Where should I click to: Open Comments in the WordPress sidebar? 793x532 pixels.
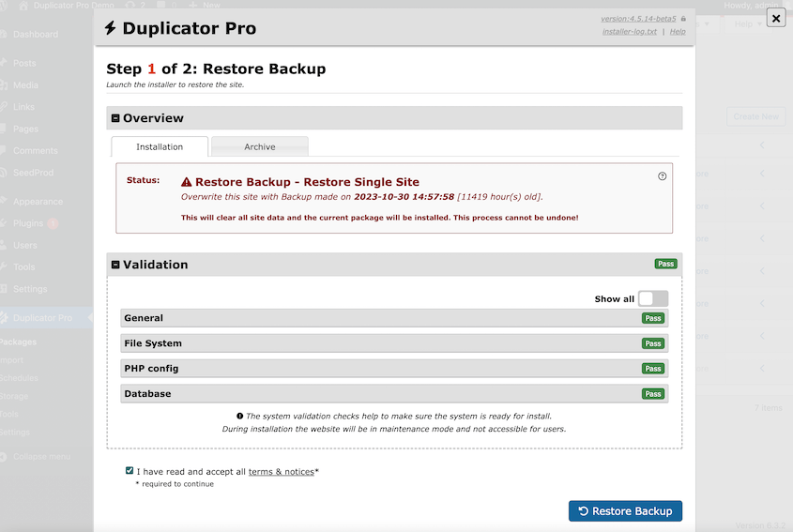click(x=36, y=151)
